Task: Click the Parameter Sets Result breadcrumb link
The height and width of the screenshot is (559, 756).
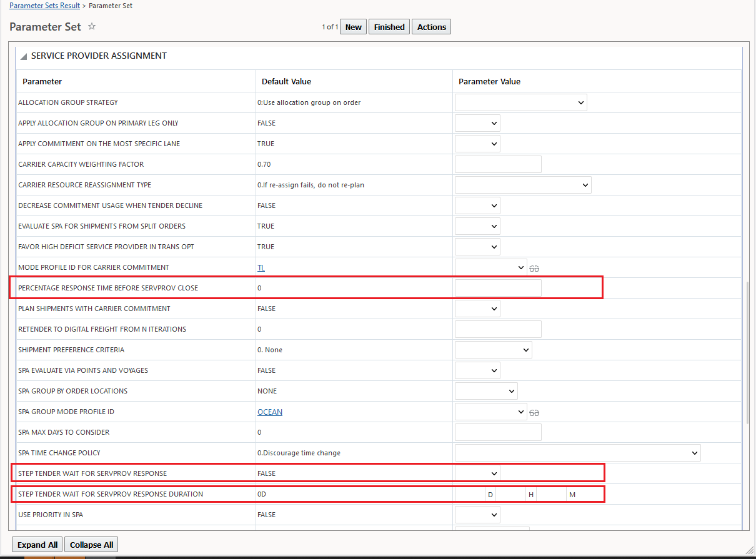Action: [45, 6]
